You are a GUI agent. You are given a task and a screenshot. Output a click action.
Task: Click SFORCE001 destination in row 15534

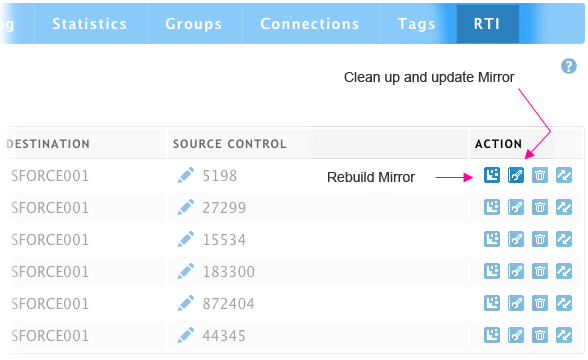[50, 240]
